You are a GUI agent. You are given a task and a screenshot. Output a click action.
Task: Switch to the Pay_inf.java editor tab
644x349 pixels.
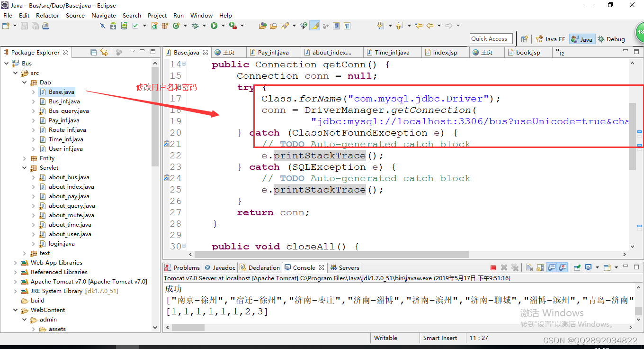pyautogui.click(x=274, y=52)
